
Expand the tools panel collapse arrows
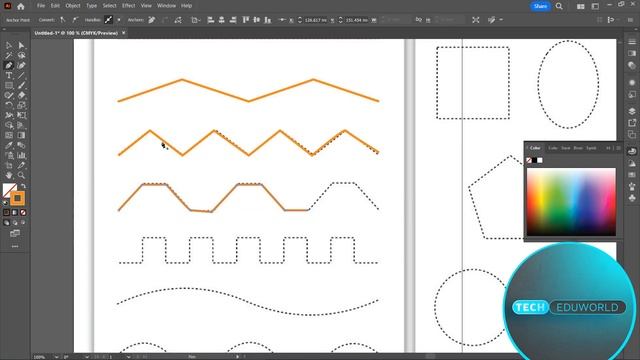[4, 29]
